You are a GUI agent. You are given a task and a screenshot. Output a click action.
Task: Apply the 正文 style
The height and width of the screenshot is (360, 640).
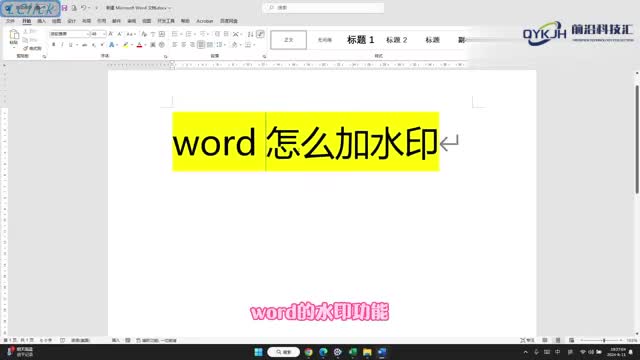(x=289, y=40)
